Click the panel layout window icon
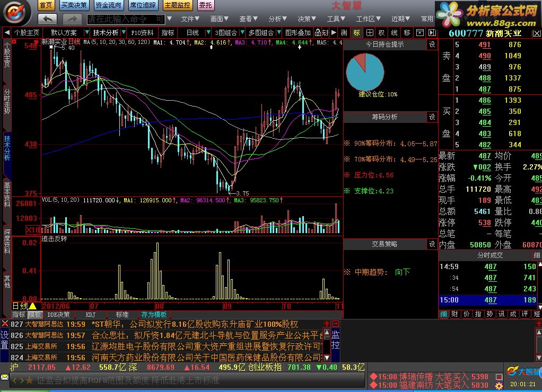The width and height of the screenshot is (542, 392). [x=420, y=33]
